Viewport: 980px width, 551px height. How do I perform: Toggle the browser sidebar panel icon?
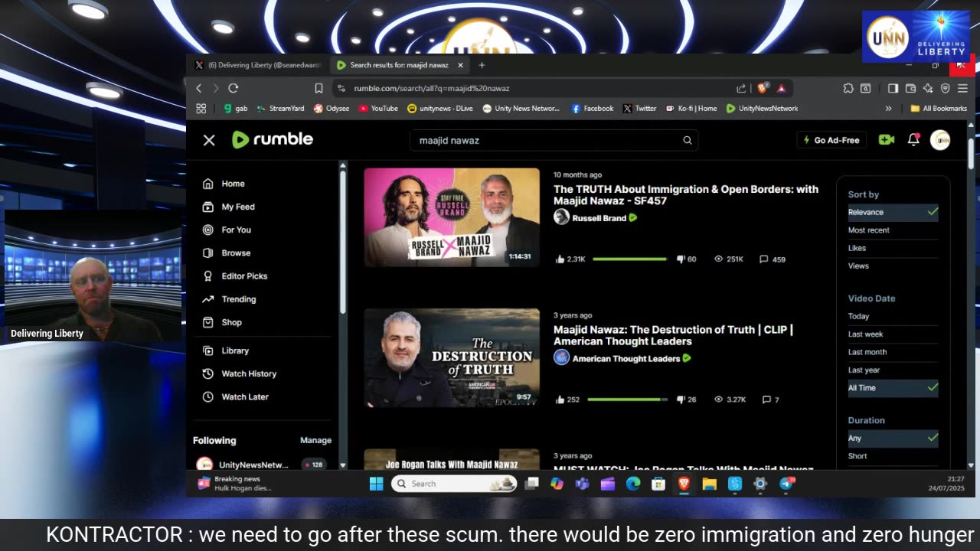pos(893,88)
